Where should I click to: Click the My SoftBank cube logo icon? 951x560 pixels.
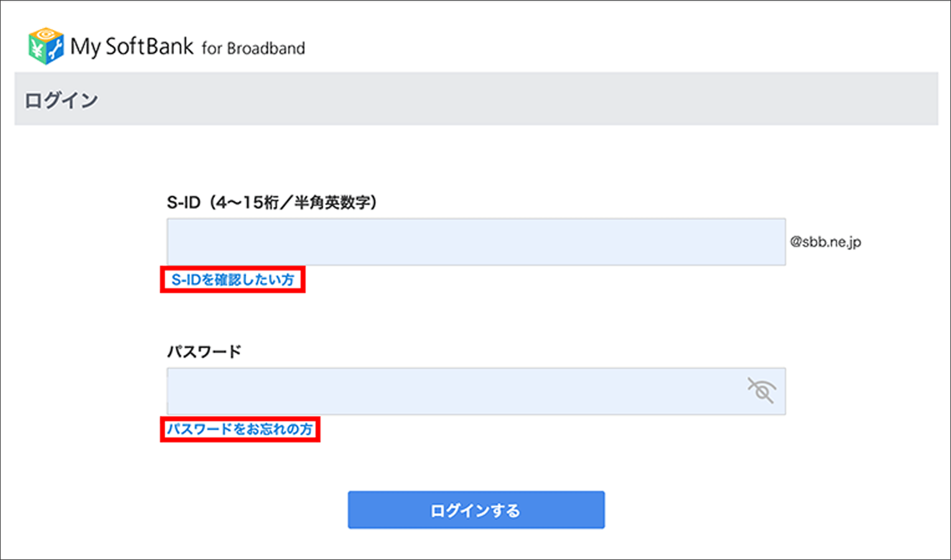pos(45,46)
